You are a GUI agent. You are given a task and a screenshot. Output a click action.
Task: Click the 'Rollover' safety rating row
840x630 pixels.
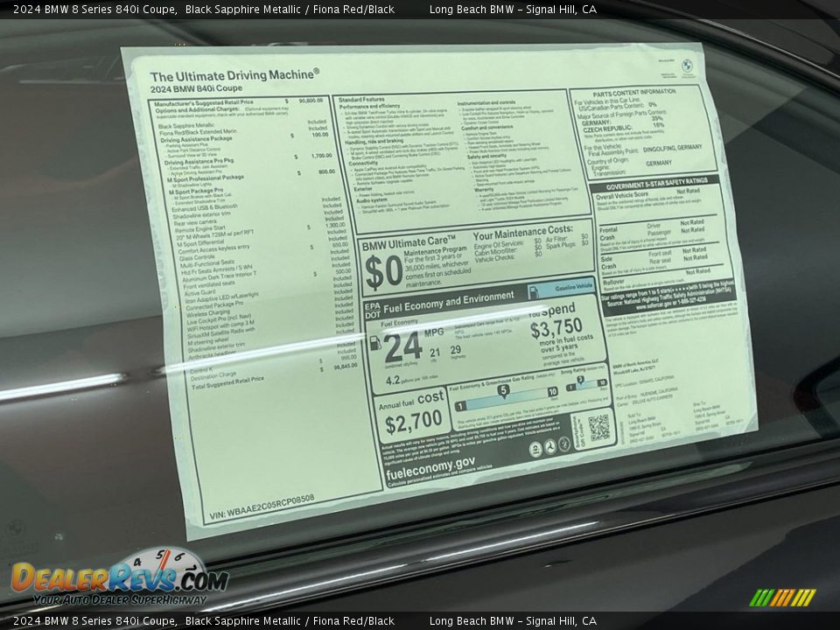[655, 276]
